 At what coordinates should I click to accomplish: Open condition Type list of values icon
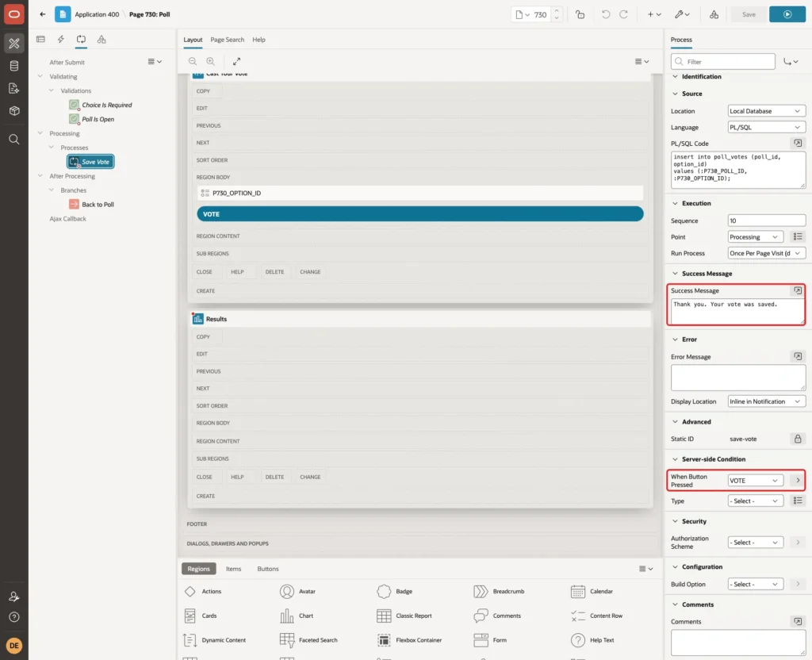[798, 501]
